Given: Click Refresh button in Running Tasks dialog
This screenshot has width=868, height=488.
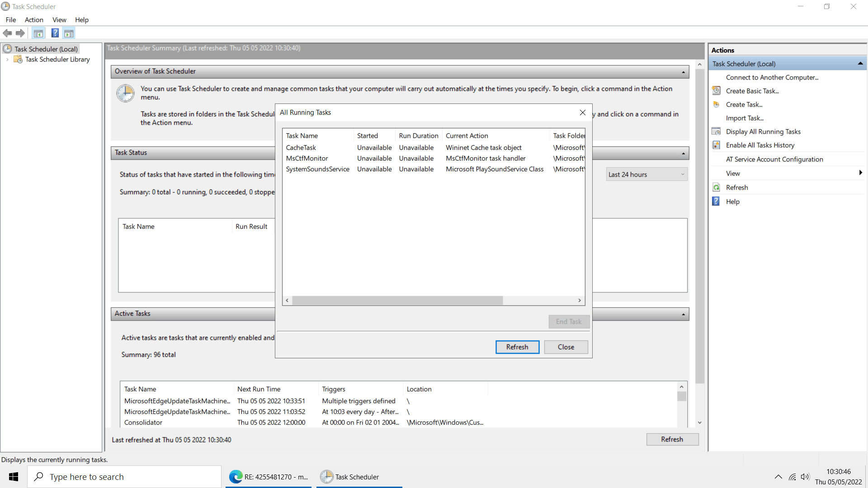Looking at the screenshot, I should tap(517, 347).
